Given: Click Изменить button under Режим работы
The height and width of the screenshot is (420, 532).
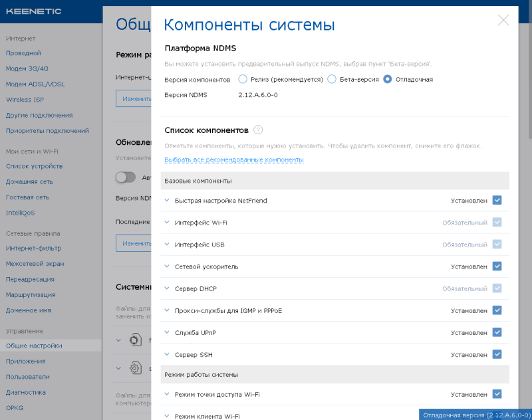Looking at the screenshot, I should pos(134,98).
